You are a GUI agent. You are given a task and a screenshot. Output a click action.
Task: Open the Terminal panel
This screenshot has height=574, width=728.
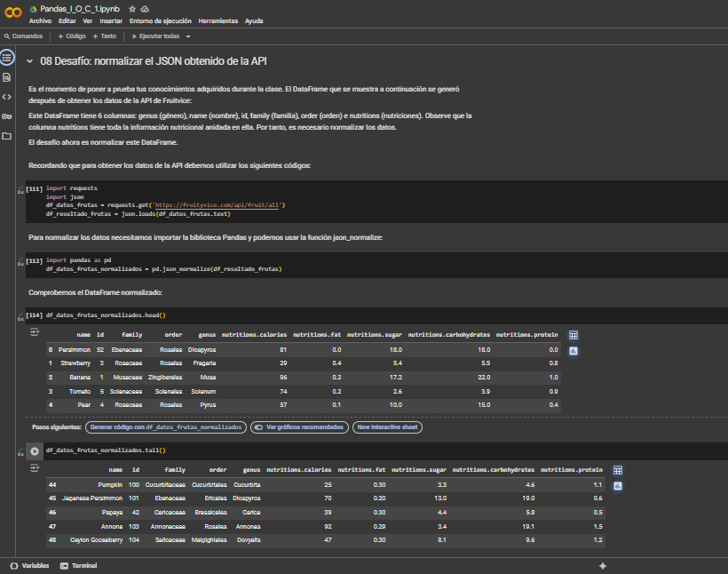(x=79, y=566)
